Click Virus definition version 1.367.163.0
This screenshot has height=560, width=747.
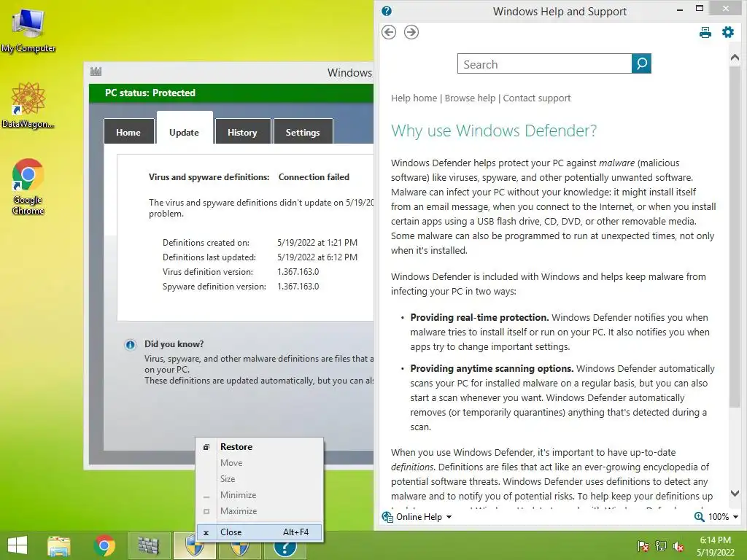click(x=298, y=272)
